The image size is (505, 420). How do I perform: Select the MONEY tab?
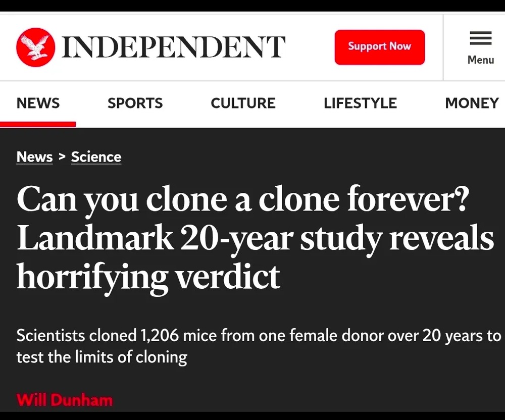[472, 103]
